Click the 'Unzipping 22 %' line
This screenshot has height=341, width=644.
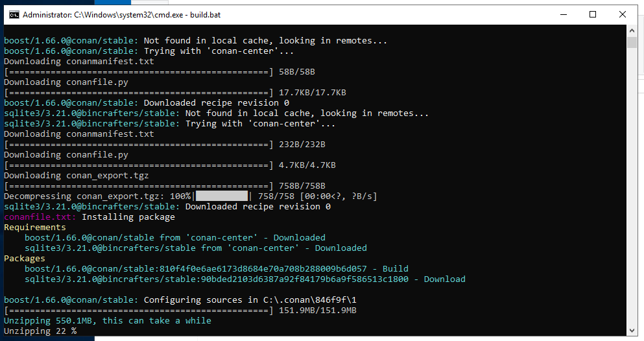[40, 331]
